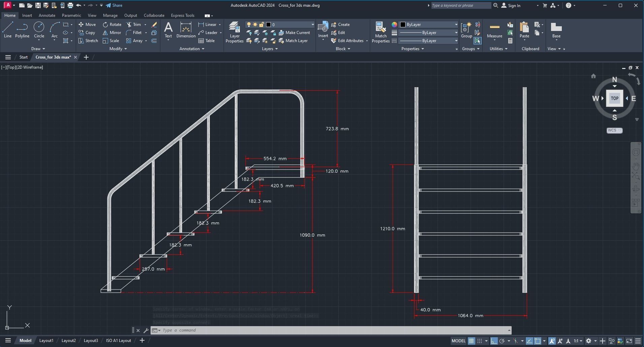Open the annotation scale 1:1 dropdown

point(578,341)
